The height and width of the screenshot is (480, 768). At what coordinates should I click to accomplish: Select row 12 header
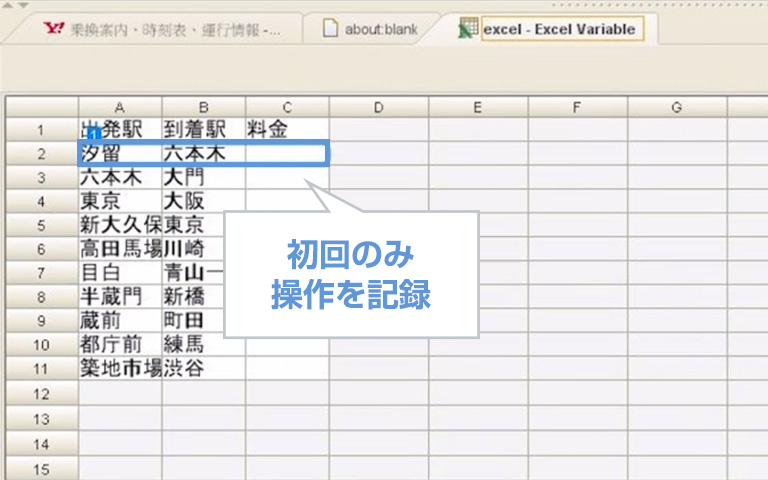tap(42, 394)
